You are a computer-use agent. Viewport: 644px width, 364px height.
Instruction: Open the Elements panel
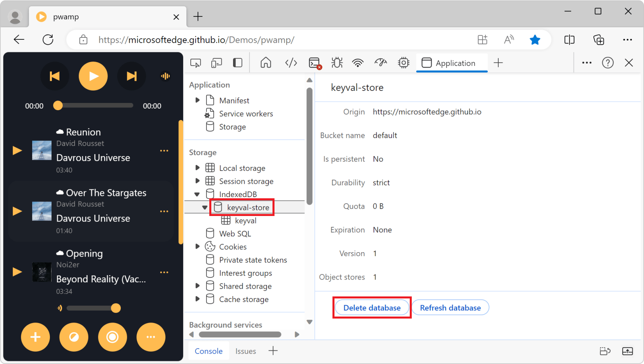click(291, 63)
